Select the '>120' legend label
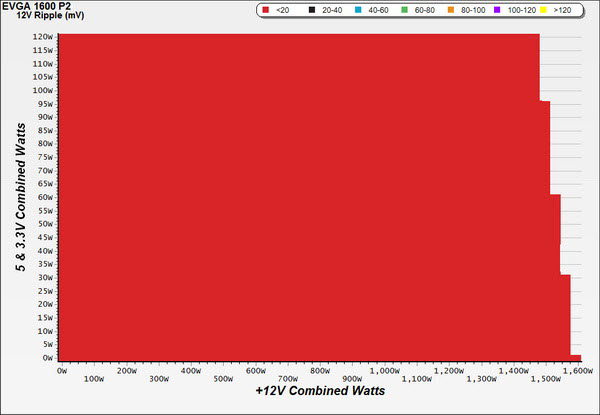Viewport: 600px width, 415px height. click(x=562, y=10)
